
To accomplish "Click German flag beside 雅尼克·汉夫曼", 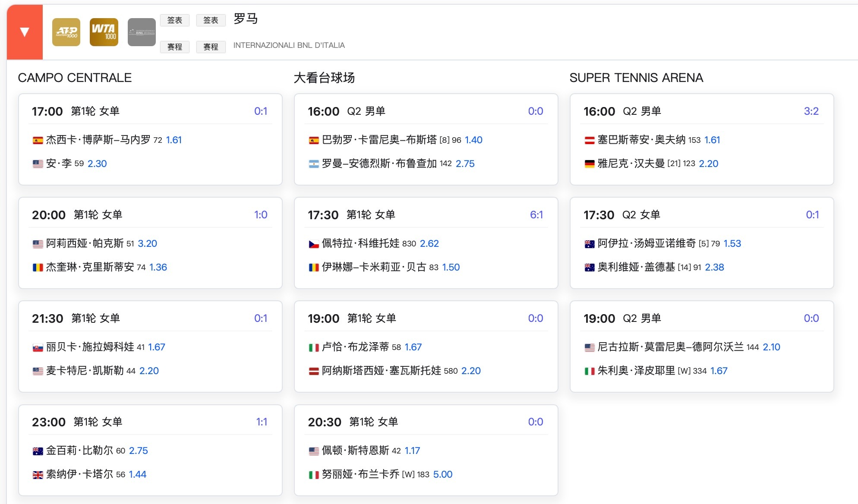I will pyautogui.click(x=590, y=164).
